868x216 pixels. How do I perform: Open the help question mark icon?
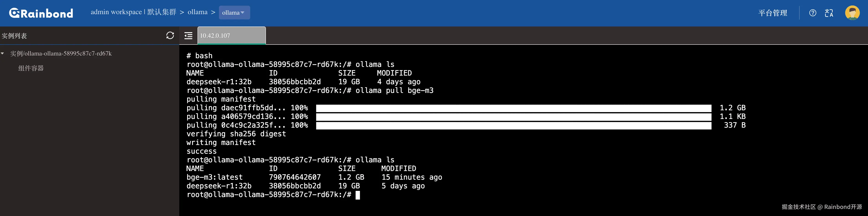[812, 13]
